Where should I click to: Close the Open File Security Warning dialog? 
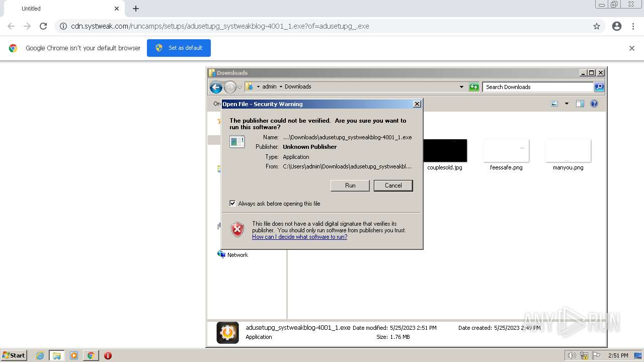coord(417,104)
